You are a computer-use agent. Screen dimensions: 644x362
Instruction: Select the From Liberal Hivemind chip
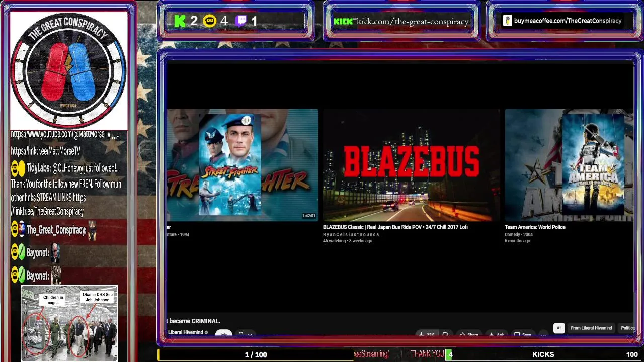pyautogui.click(x=591, y=328)
